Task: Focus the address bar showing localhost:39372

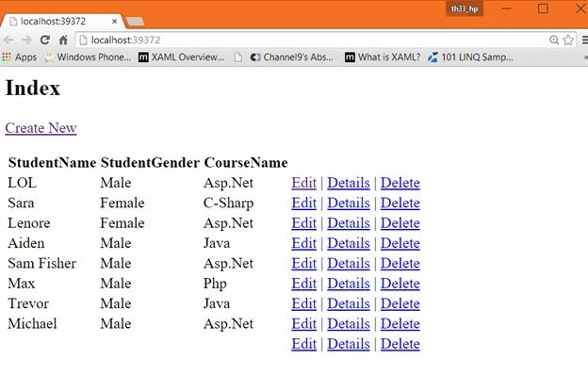Action: tap(311, 40)
